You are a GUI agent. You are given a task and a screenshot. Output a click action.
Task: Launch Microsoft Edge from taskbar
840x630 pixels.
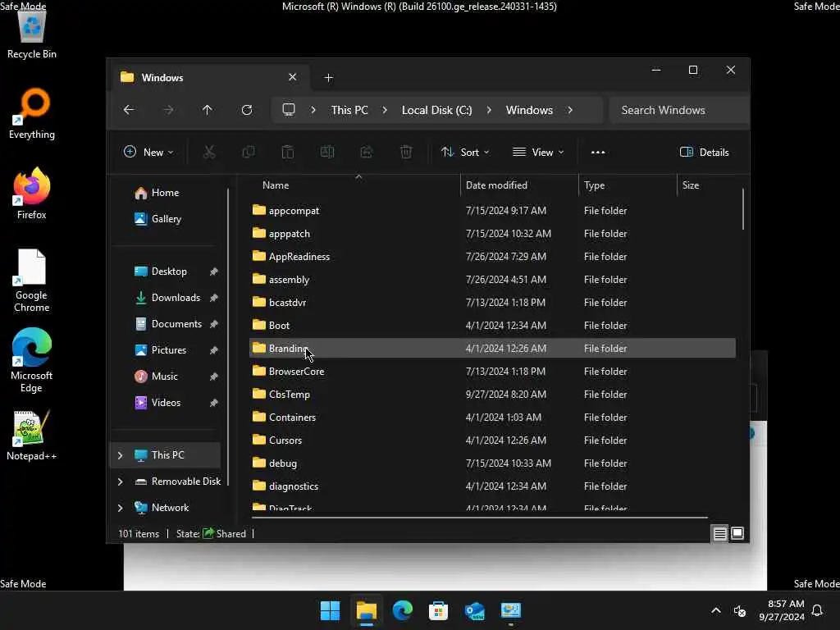pyautogui.click(x=402, y=610)
